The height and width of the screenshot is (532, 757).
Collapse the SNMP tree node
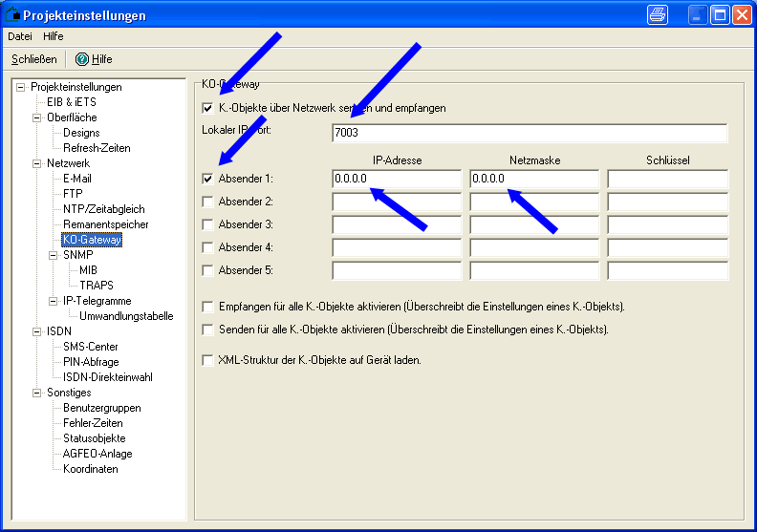(54, 255)
